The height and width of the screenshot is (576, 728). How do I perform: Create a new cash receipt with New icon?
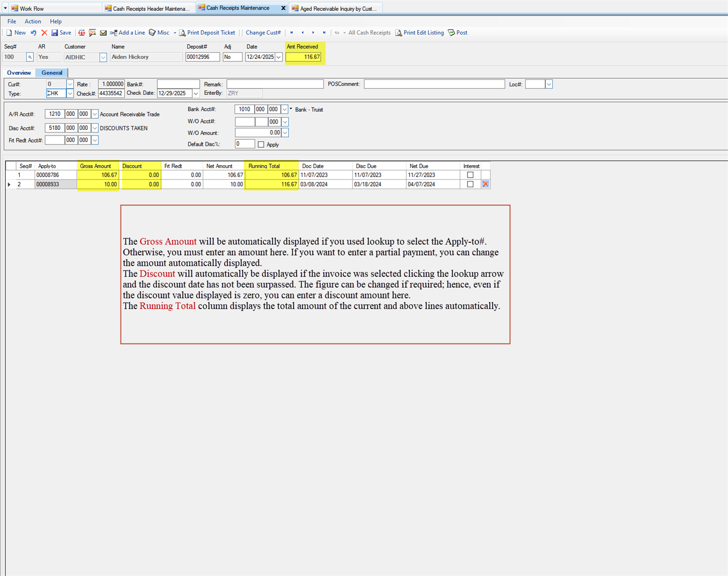16,33
